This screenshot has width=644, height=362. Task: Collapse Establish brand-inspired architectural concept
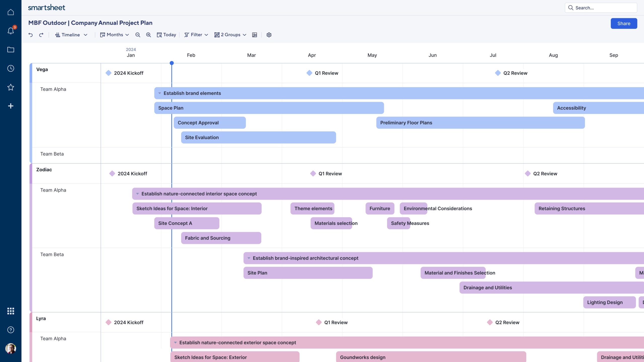249,258
